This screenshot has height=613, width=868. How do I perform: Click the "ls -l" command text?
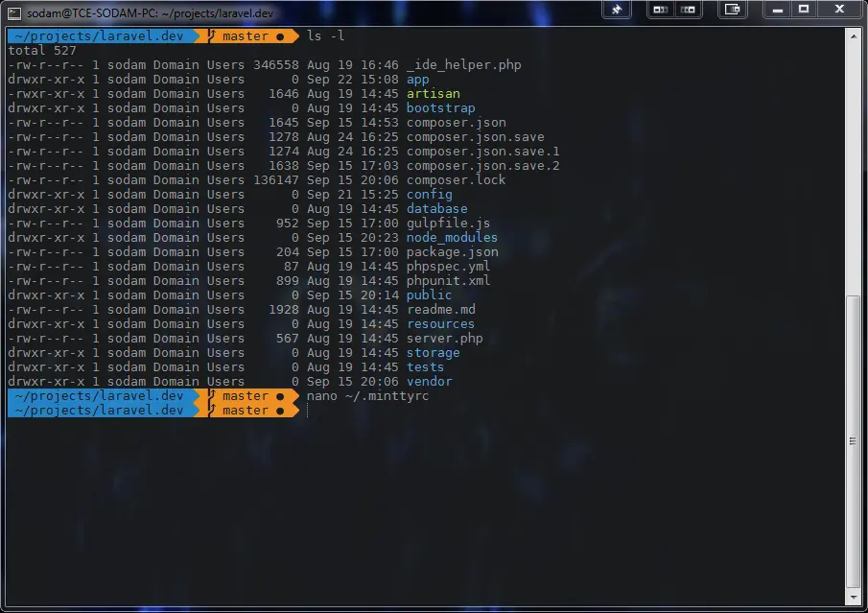(x=325, y=36)
